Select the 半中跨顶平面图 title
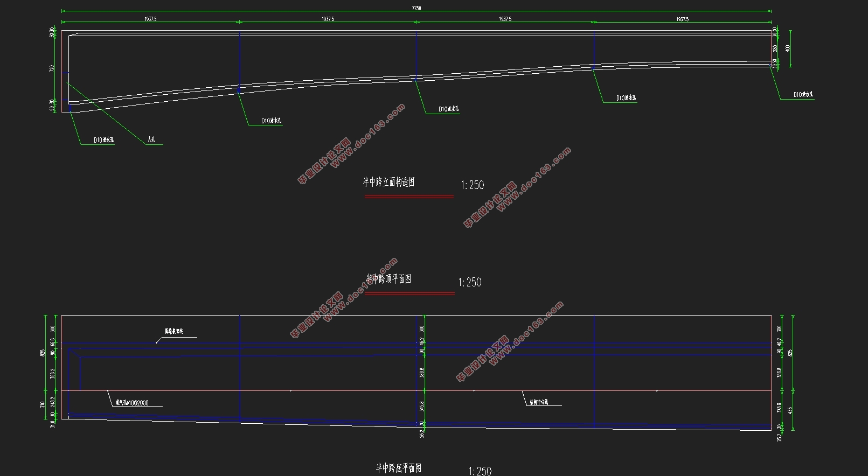This screenshot has height=476, width=868. click(x=388, y=279)
